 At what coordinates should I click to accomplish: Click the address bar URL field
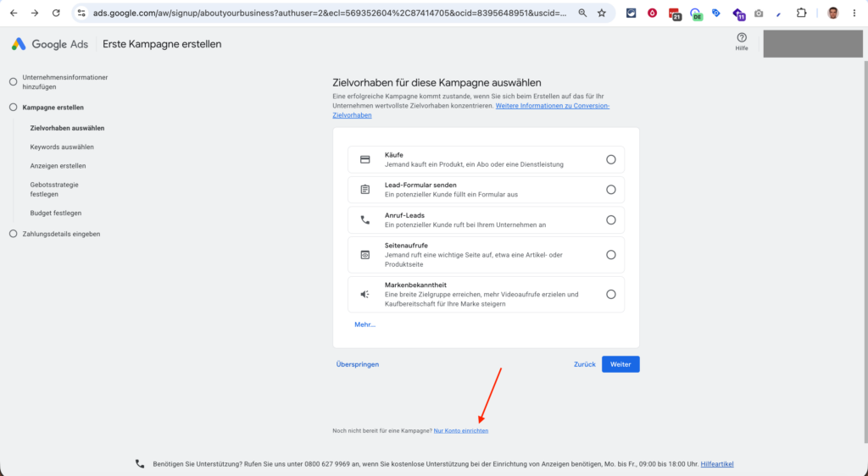point(330,13)
